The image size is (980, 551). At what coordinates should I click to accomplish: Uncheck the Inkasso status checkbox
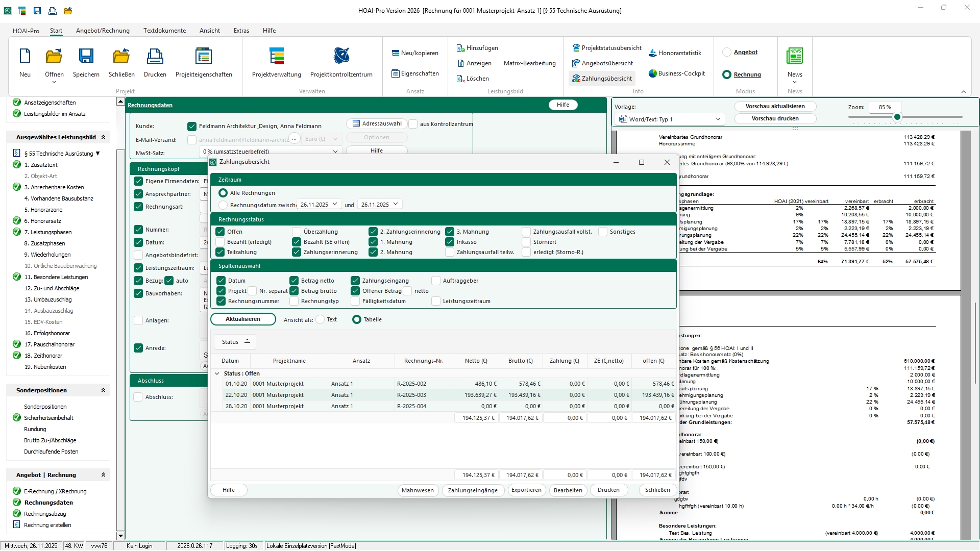[450, 242]
